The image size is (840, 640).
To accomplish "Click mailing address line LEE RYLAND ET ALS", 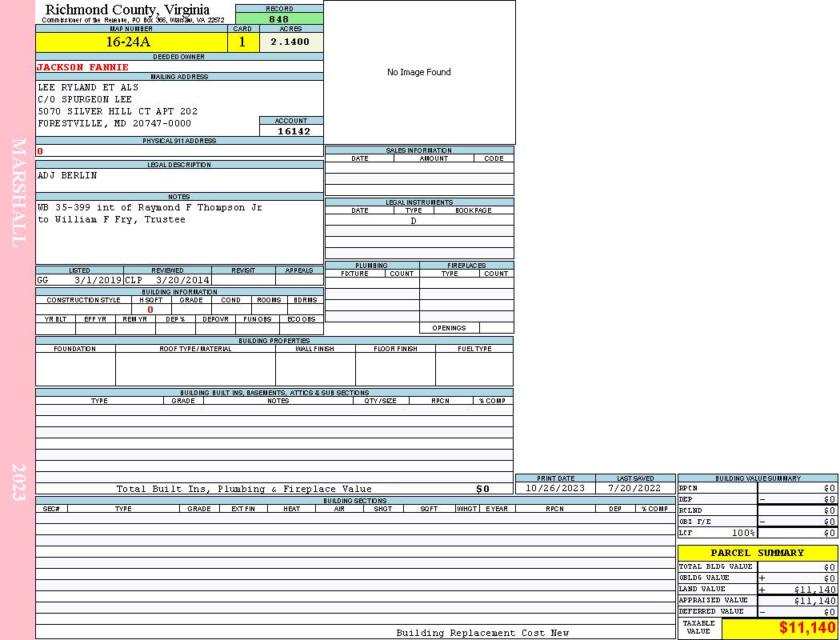I will [x=88, y=87].
